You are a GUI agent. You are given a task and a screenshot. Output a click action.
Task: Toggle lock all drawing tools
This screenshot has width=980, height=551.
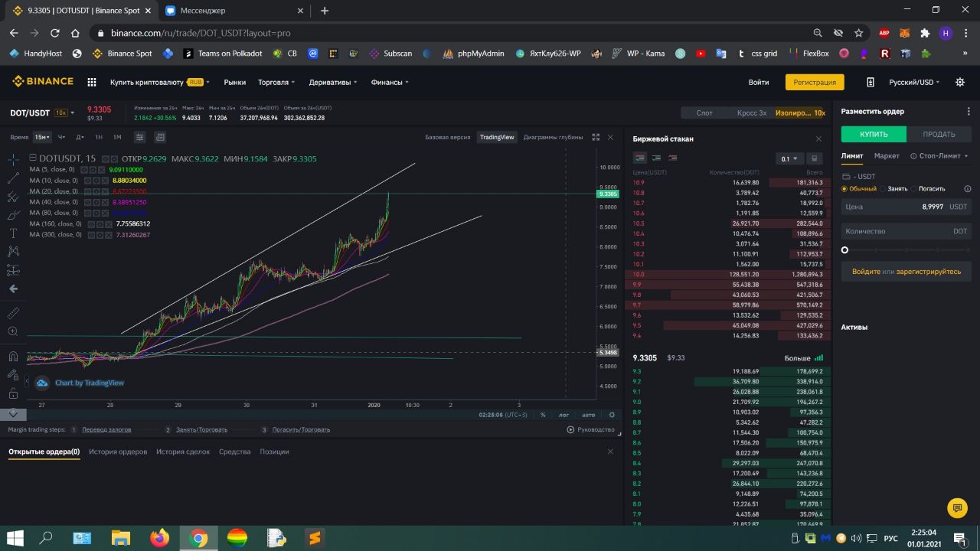(13, 393)
